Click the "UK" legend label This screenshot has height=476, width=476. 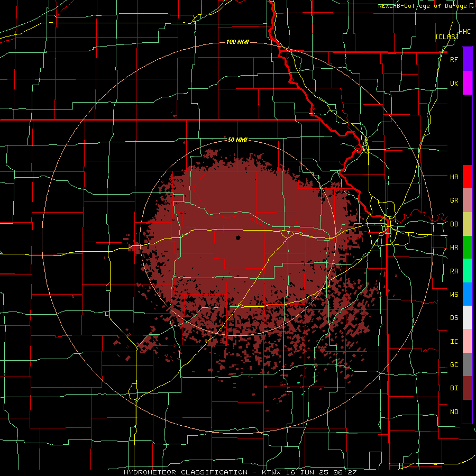454,84
